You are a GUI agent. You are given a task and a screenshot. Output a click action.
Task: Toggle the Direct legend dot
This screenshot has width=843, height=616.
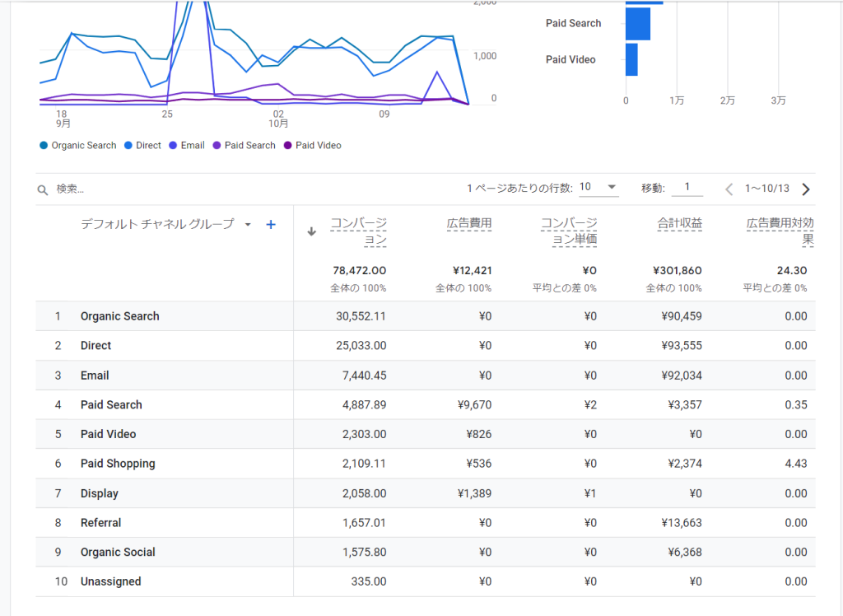tap(128, 145)
